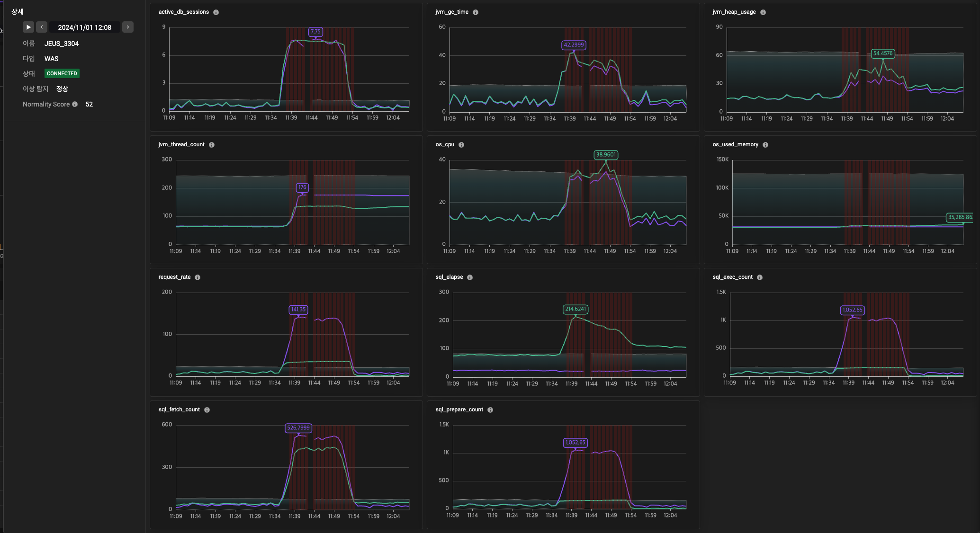Click the CONNECTED status badge

point(62,73)
